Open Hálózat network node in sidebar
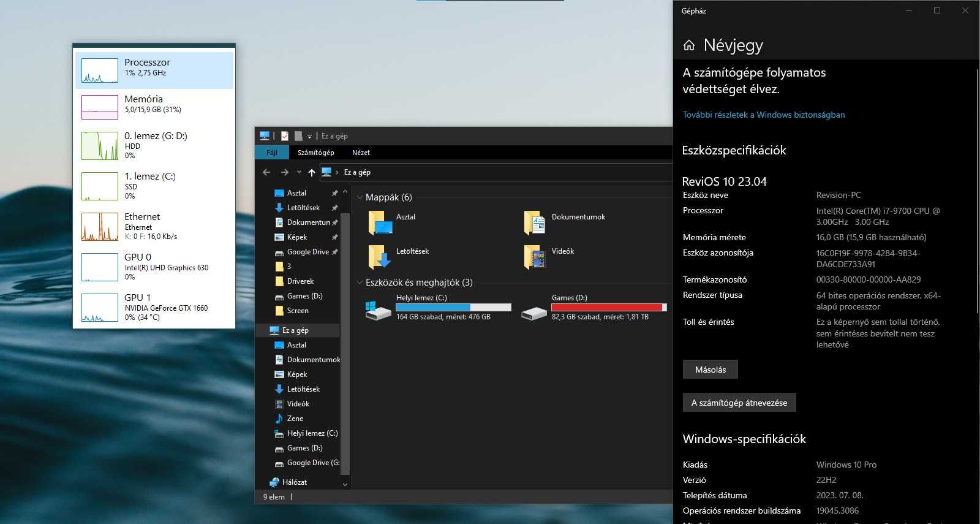 click(295, 482)
